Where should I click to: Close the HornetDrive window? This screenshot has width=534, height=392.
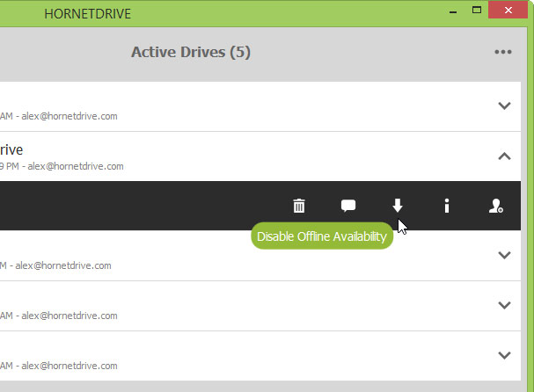(x=508, y=11)
